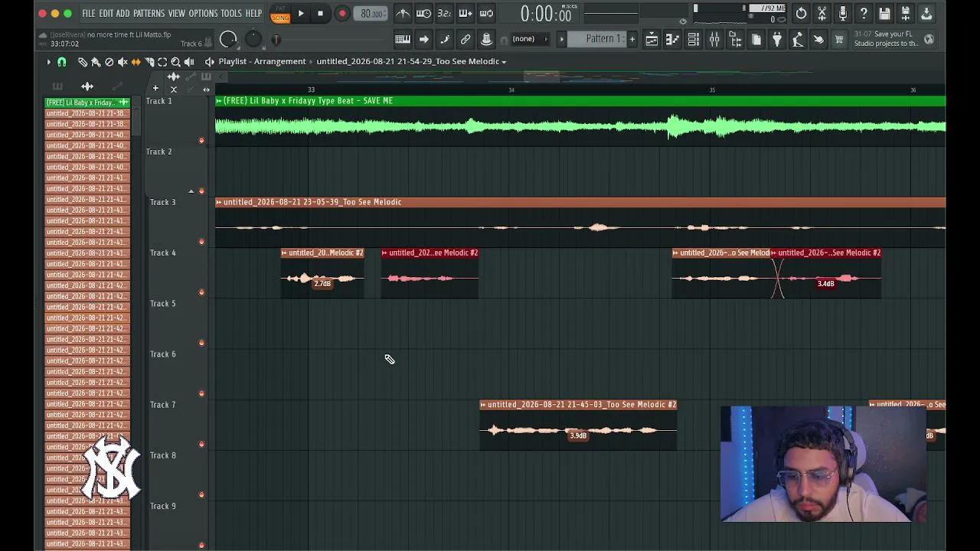Screen dimensions: 980x551
Task: Toggle typing keyboard to piano
Action: (x=403, y=39)
